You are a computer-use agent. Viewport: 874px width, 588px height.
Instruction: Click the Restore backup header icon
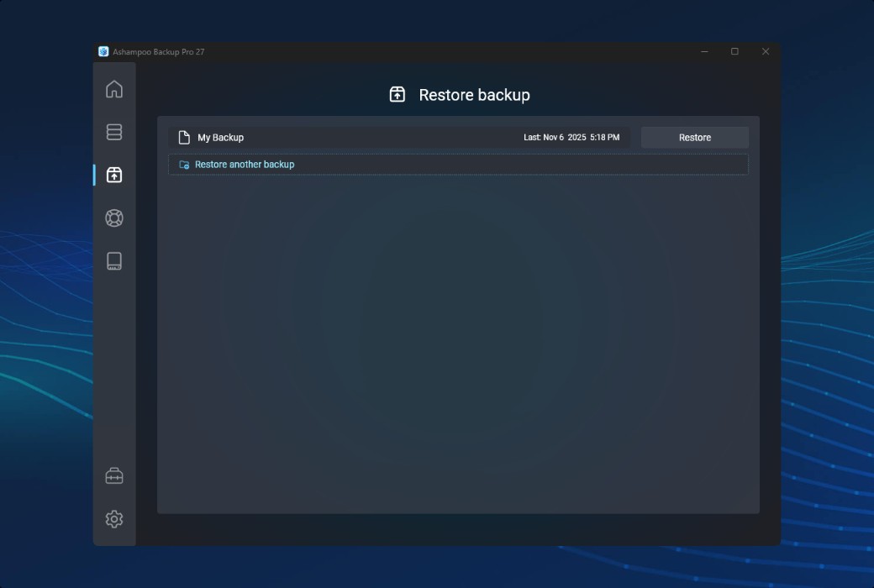396,95
